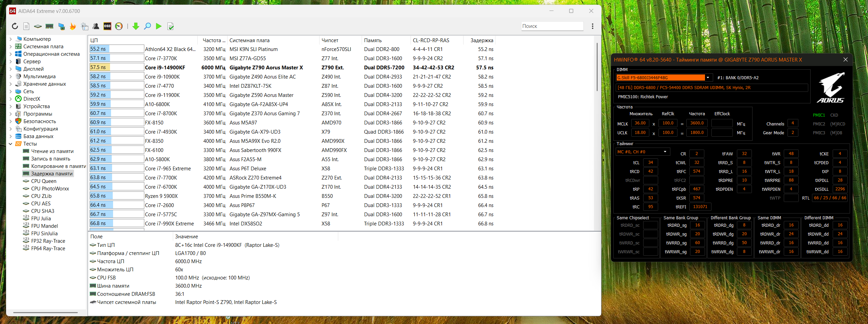This screenshot has width=868, height=324.
Task: Click the Поиск search field
Action: click(552, 26)
